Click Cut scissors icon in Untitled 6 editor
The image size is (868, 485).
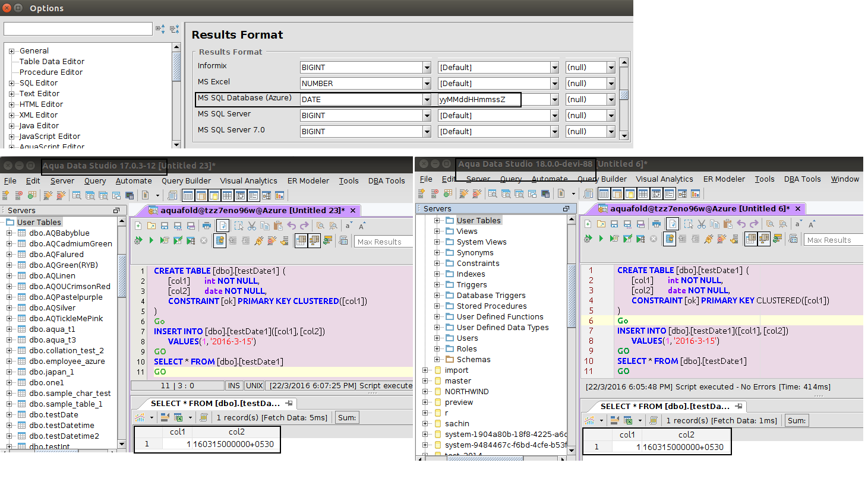[x=702, y=224]
